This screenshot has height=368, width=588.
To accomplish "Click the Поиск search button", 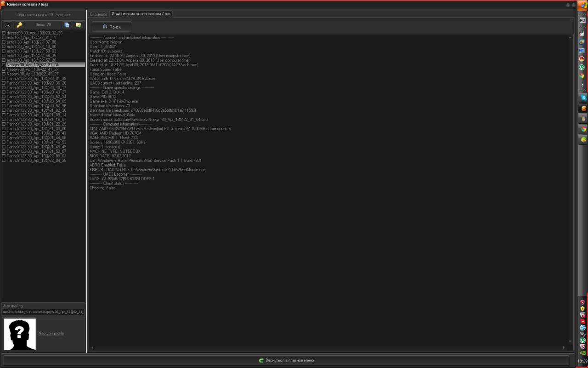I will point(112,27).
